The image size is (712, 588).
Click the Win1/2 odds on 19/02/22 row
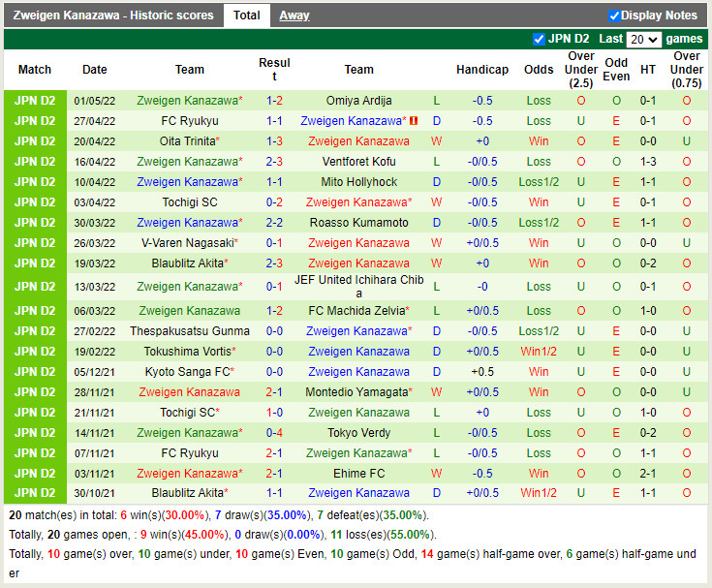point(539,352)
